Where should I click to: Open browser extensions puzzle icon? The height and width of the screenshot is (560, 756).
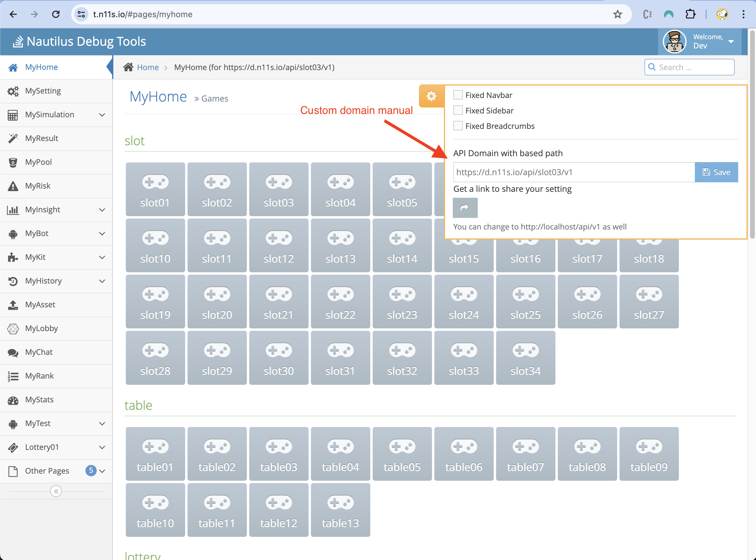[690, 14]
